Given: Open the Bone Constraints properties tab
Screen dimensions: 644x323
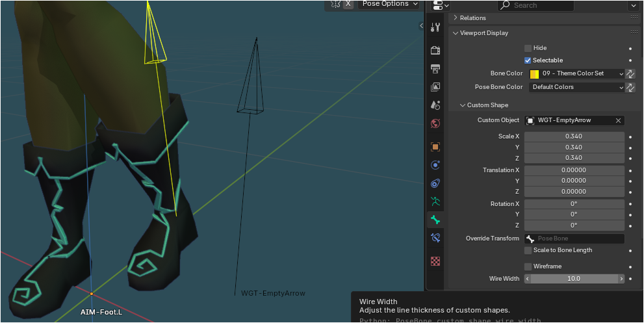Looking at the screenshot, I should [435, 238].
